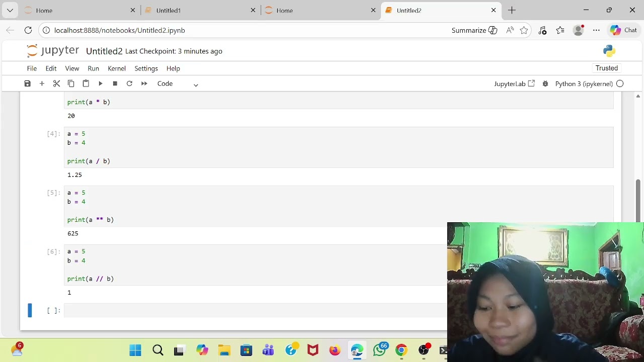644x362 pixels.
Task: Open Google Chrome from the taskbar
Action: [x=401, y=350]
